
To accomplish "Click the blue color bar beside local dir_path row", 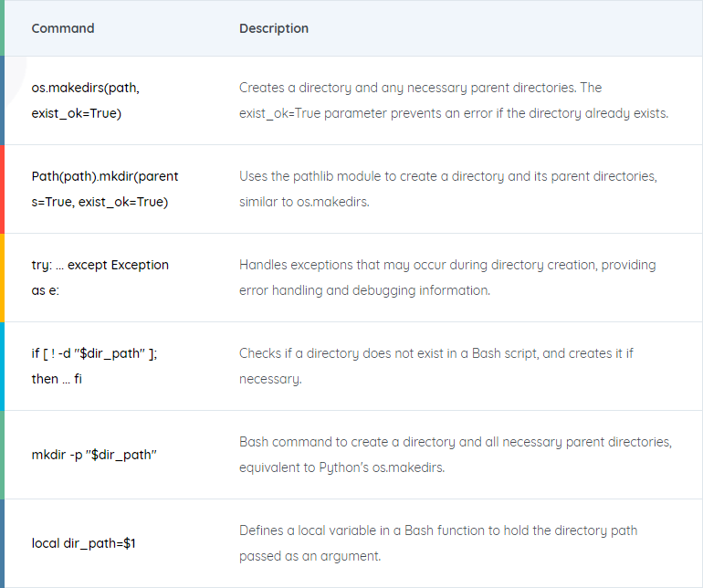I will click(2, 543).
